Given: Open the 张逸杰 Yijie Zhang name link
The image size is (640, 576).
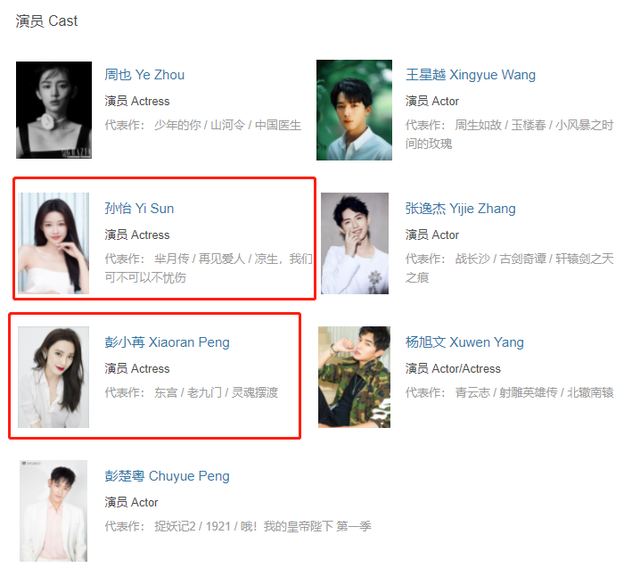Looking at the screenshot, I should tap(460, 208).
